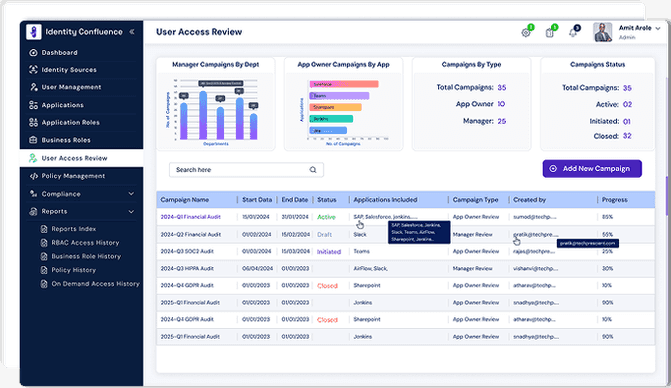Sort by the Campaign Name column header
Screen dimensions: 671x388
(x=184, y=200)
